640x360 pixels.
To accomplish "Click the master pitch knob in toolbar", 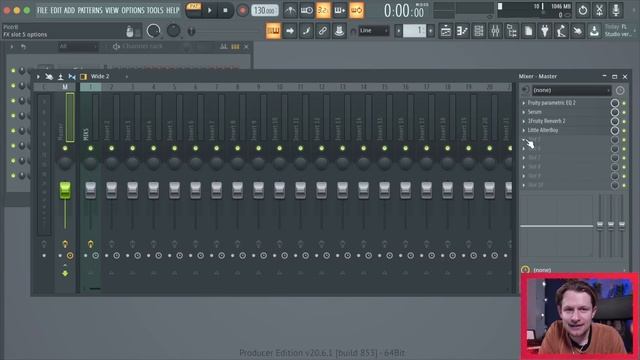I will pos(173,31).
